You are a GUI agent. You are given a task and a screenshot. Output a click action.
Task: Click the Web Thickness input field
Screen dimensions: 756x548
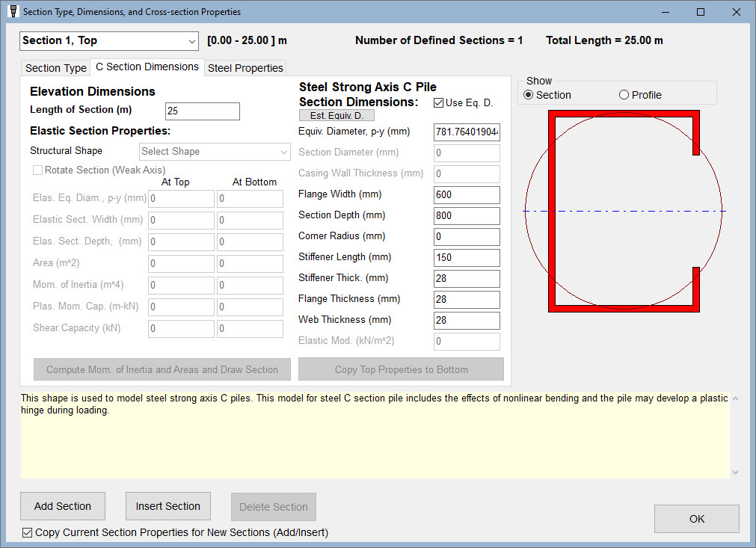pos(467,321)
